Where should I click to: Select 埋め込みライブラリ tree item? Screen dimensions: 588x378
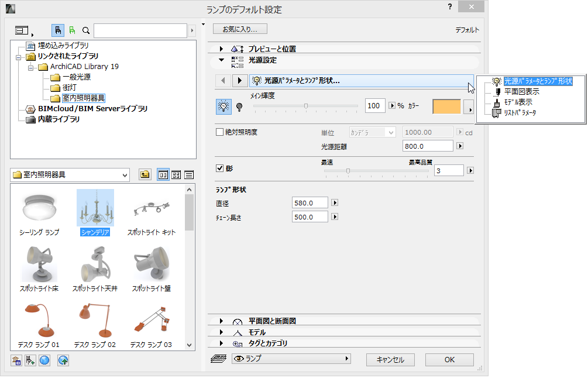coord(63,46)
